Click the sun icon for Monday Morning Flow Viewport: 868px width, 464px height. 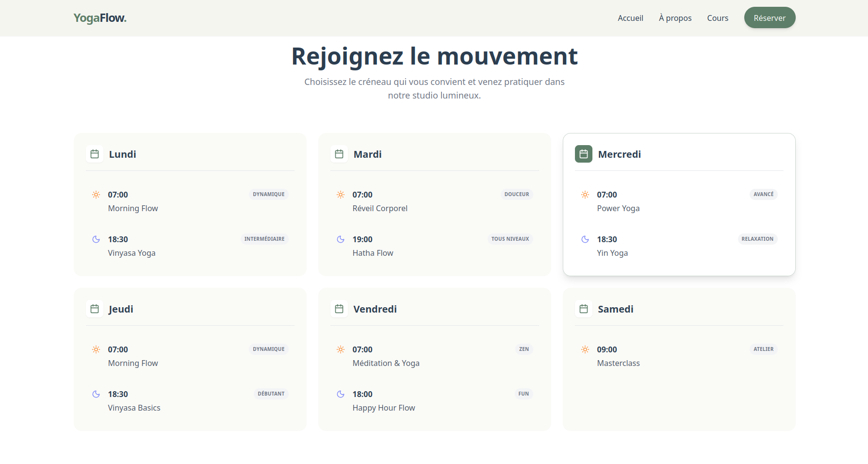click(x=96, y=195)
